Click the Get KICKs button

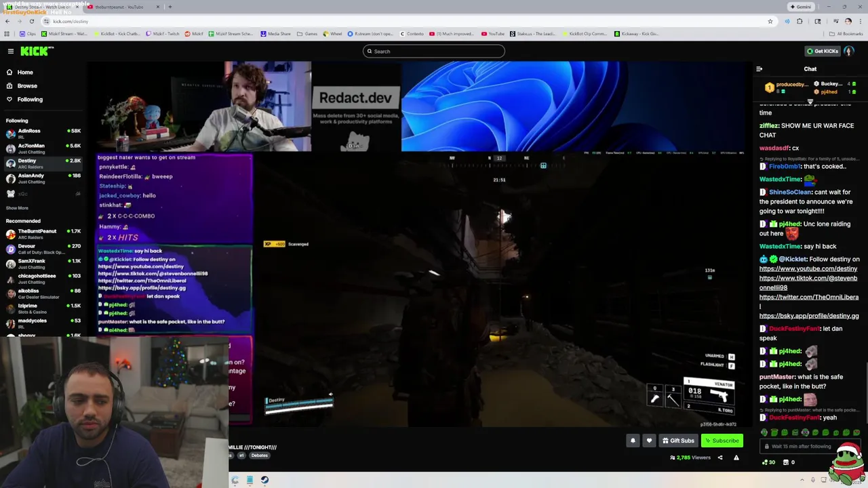click(x=822, y=51)
